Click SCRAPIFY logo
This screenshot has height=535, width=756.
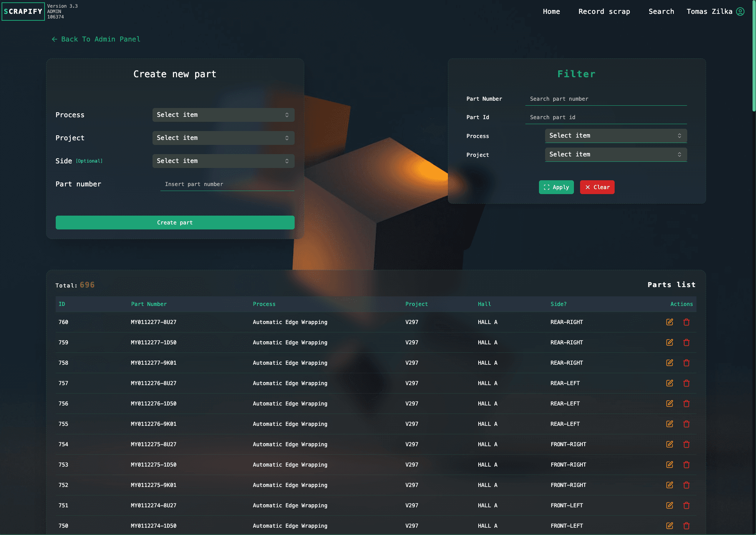point(23,12)
